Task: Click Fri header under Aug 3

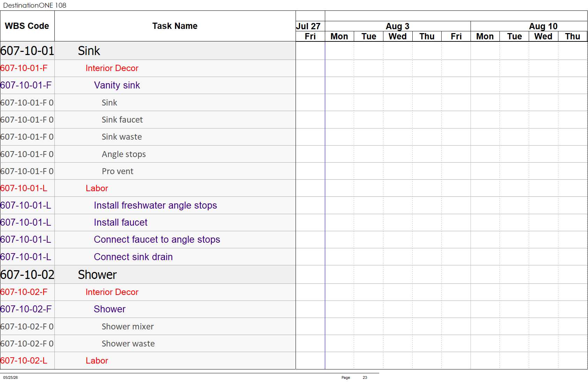Action: coord(456,37)
